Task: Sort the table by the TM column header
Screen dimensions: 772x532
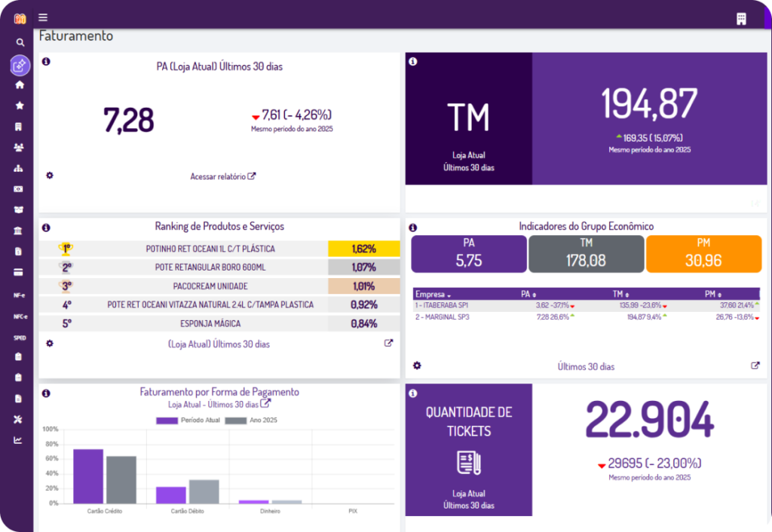Action: [x=621, y=294]
